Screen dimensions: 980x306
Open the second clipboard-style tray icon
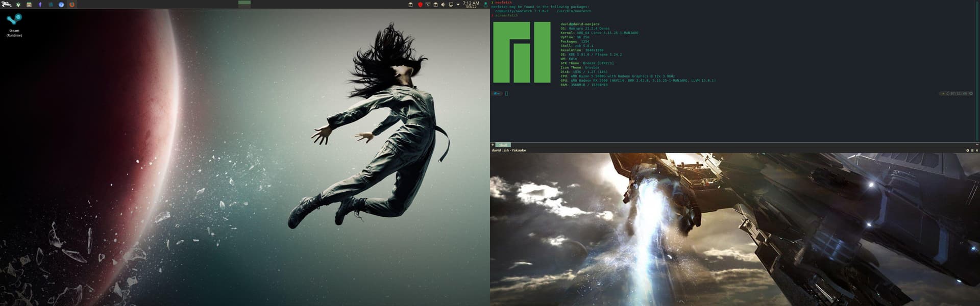(435, 5)
